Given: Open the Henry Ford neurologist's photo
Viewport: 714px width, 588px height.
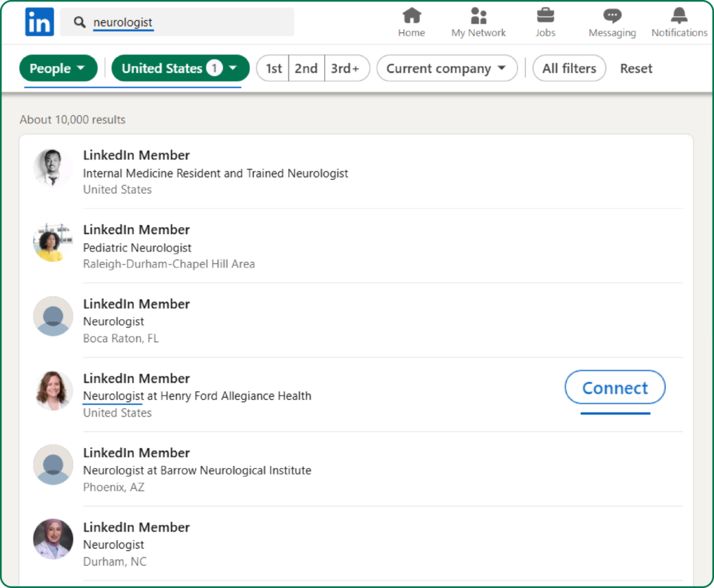Looking at the screenshot, I should pos(53,390).
